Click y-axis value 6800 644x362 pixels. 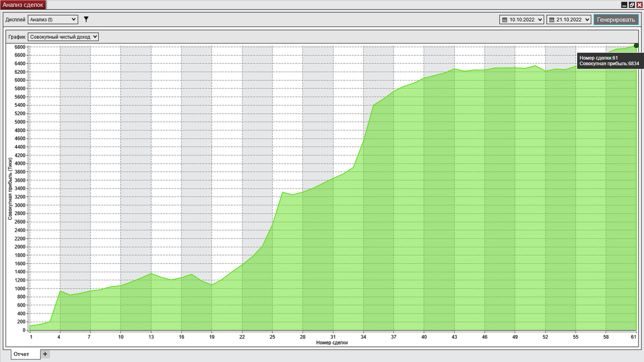coord(20,47)
